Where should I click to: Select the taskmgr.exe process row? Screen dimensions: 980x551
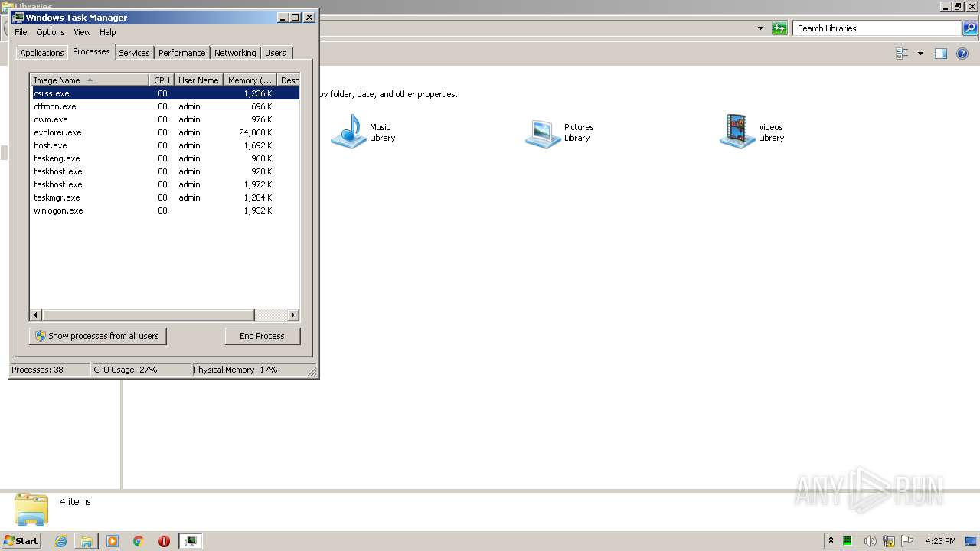tap(165, 197)
